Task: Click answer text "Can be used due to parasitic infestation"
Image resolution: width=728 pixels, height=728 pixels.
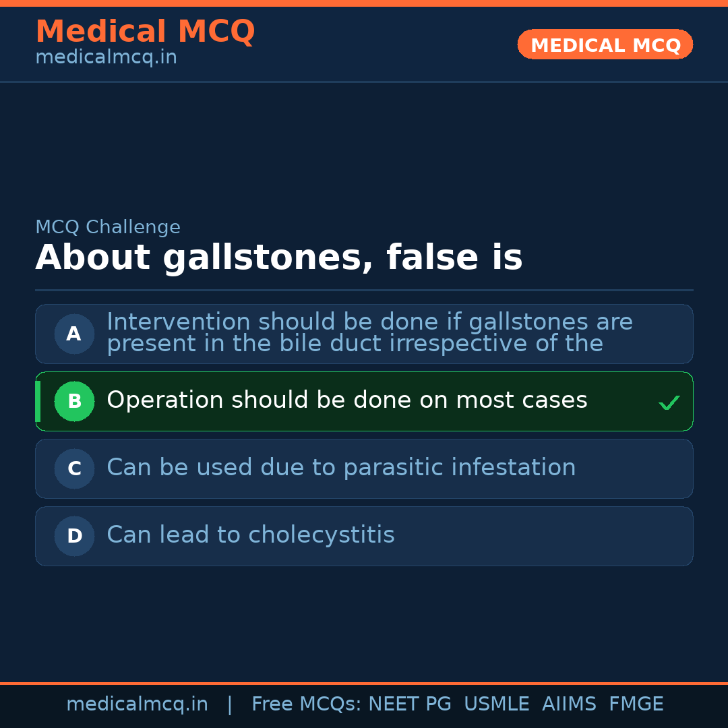Action: coord(341,468)
